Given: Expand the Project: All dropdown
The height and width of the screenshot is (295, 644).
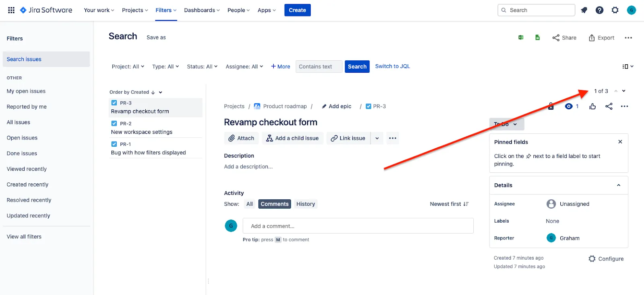Looking at the screenshot, I should tap(128, 67).
